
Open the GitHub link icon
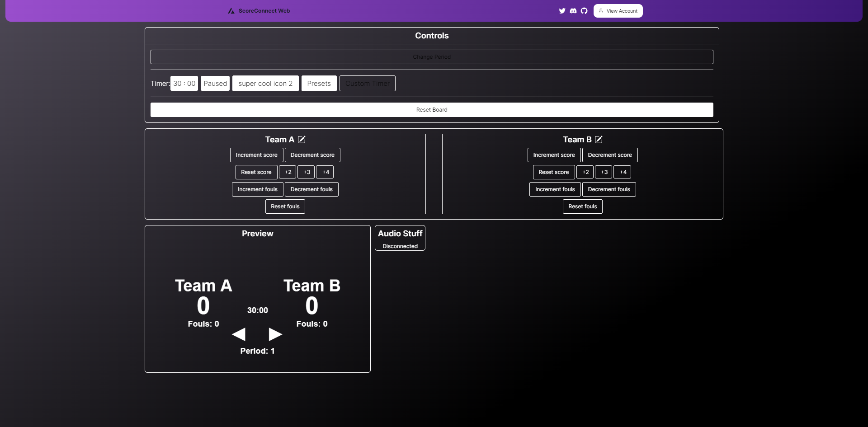tap(584, 11)
